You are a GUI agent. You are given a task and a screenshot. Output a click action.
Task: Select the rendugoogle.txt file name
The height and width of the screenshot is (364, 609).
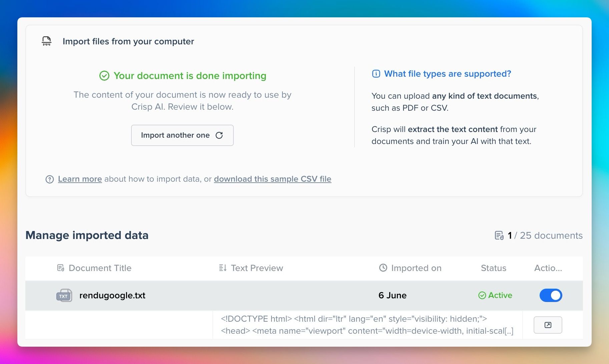click(112, 295)
